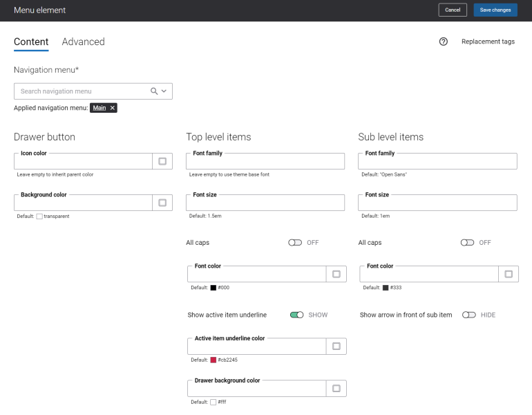Screen dimensions: 532x415
Task: Click Sub level Font family input
Action: click(x=437, y=162)
